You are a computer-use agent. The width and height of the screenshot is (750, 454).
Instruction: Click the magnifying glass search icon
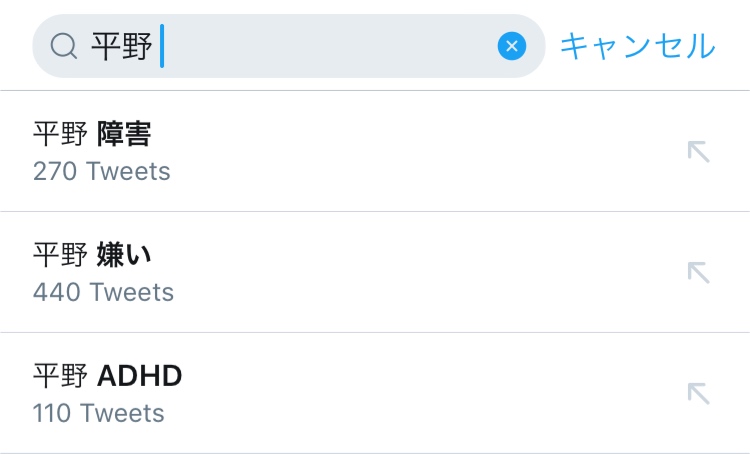pyautogui.click(x=64, y=46)
